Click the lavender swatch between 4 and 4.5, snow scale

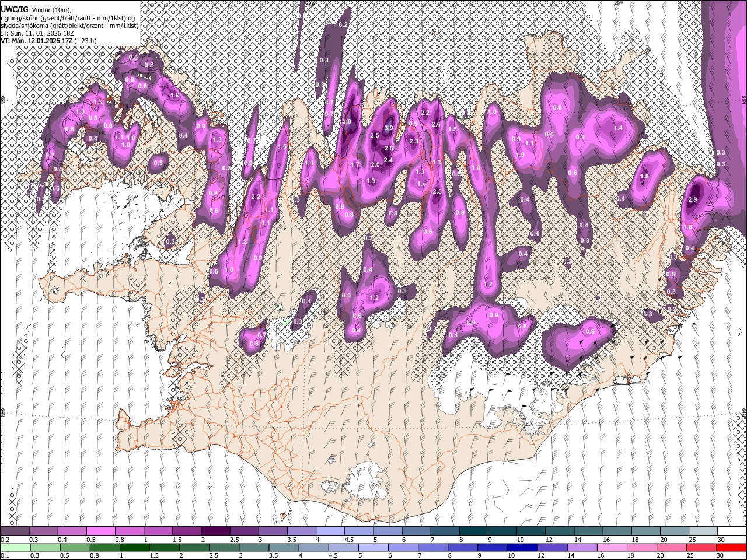coord(330,531)
